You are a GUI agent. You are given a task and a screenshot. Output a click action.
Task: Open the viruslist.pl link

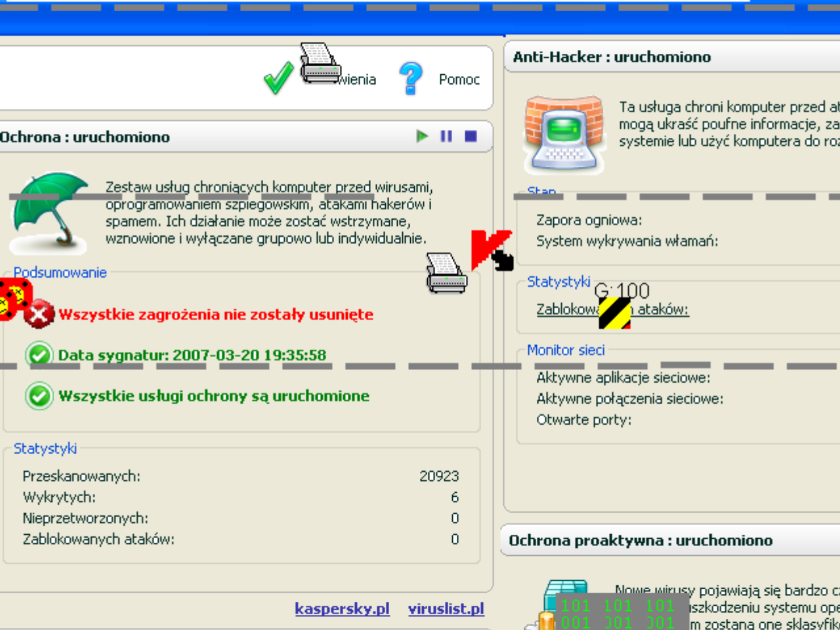point(446,608)
